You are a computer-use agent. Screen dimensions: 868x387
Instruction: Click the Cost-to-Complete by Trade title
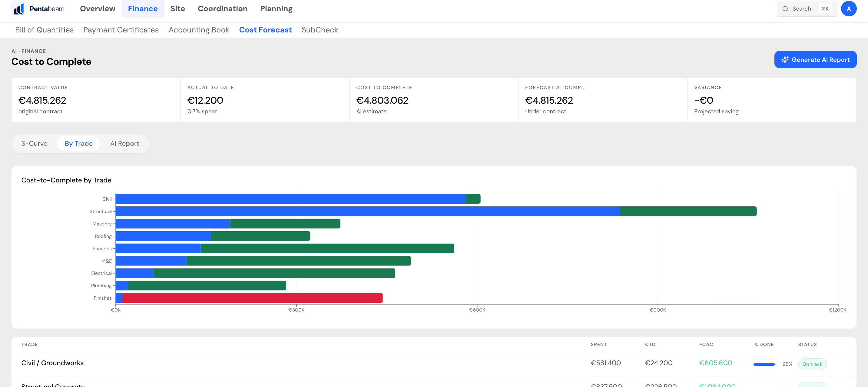pyautogui.click(x=66, y=180)
